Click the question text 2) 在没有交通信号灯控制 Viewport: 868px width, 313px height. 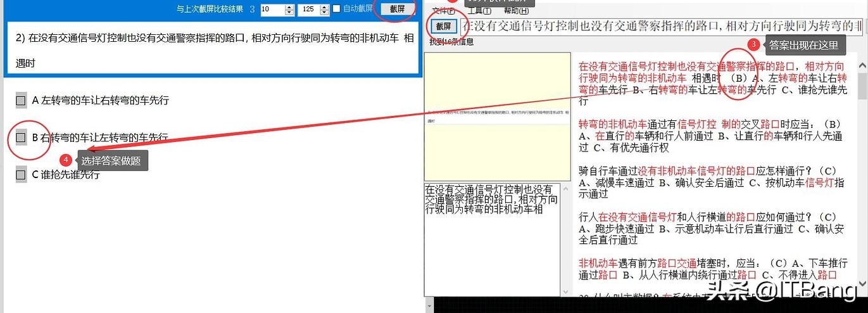(215, 51)
